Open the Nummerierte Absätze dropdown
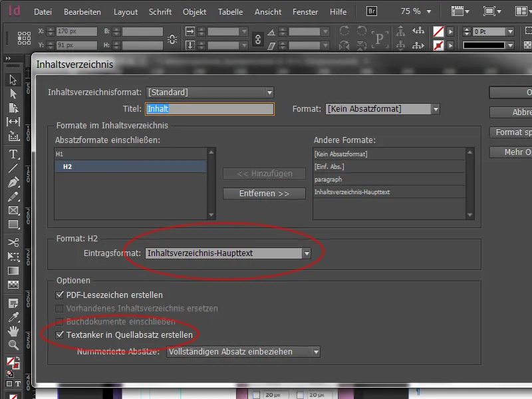This screenshot has height=399, width=532. [243, 352]
